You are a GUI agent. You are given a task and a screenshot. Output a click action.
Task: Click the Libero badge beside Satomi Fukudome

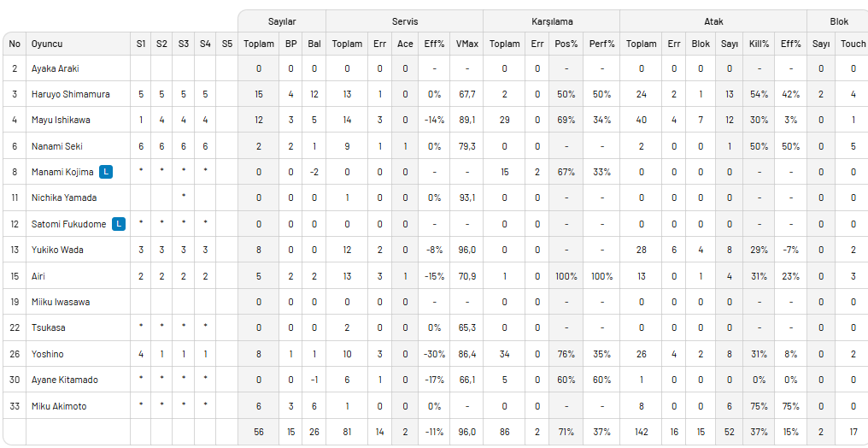click(x=119, y=224)
